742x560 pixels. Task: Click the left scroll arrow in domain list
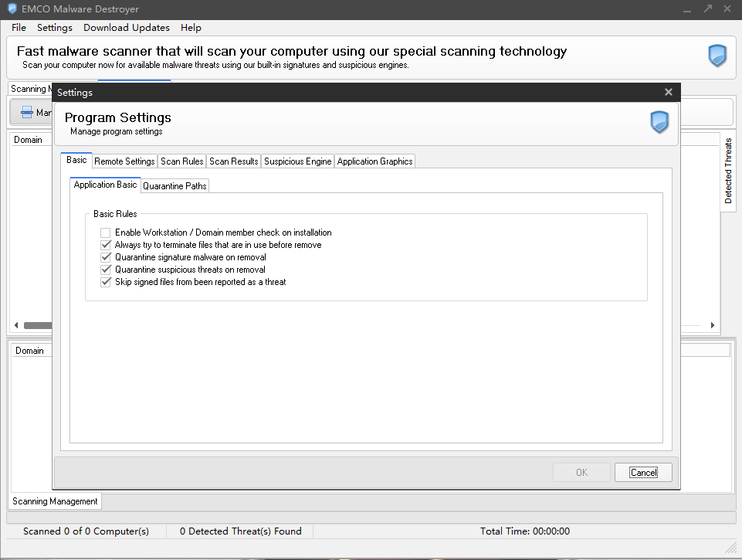[16, 325]
